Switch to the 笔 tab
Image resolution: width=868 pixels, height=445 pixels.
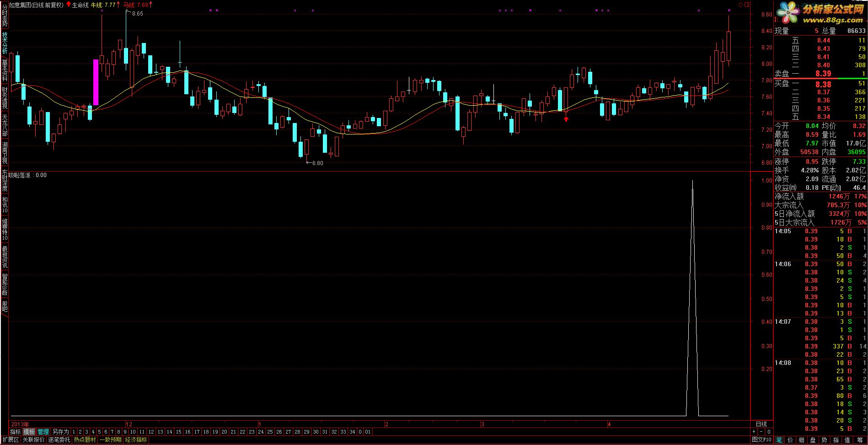pos(779,440)
